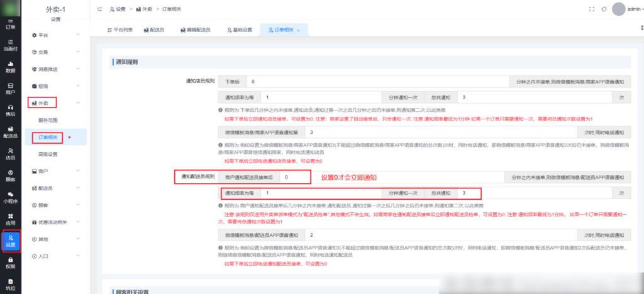Expand 商户 in the settings submenu
Screen dimensions: 644x294
click(x=55, y=171)
